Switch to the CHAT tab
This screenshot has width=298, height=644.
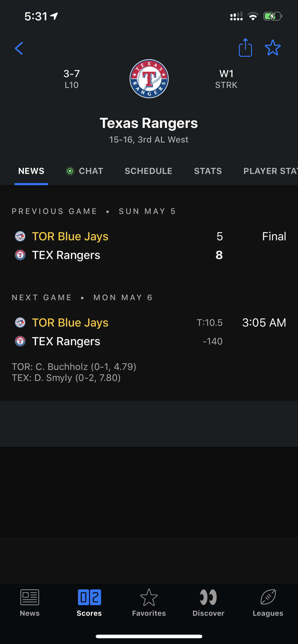pyautogui.click(x=85, y=171)
